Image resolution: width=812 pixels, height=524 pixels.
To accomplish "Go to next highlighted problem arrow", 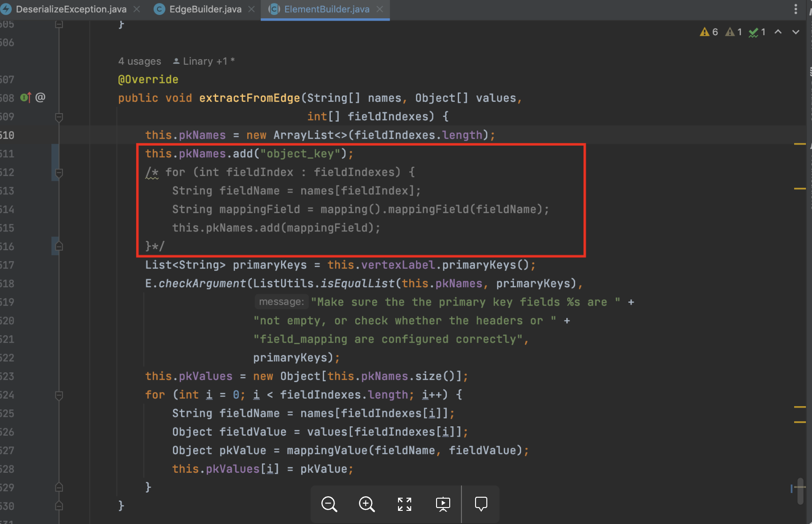I will 796,32.
